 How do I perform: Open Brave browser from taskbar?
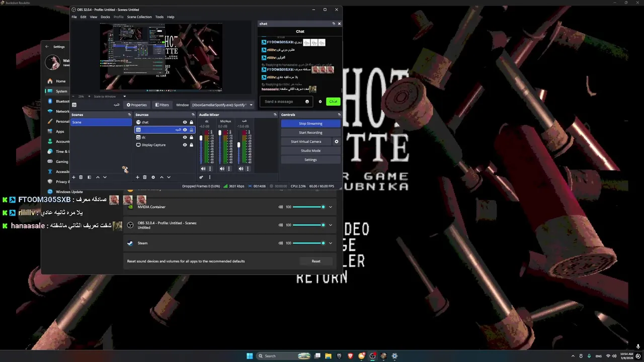point(351,356)
